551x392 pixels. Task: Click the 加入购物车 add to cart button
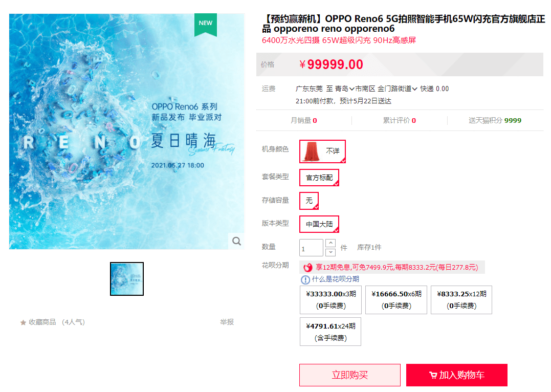[x=457, y=375]
